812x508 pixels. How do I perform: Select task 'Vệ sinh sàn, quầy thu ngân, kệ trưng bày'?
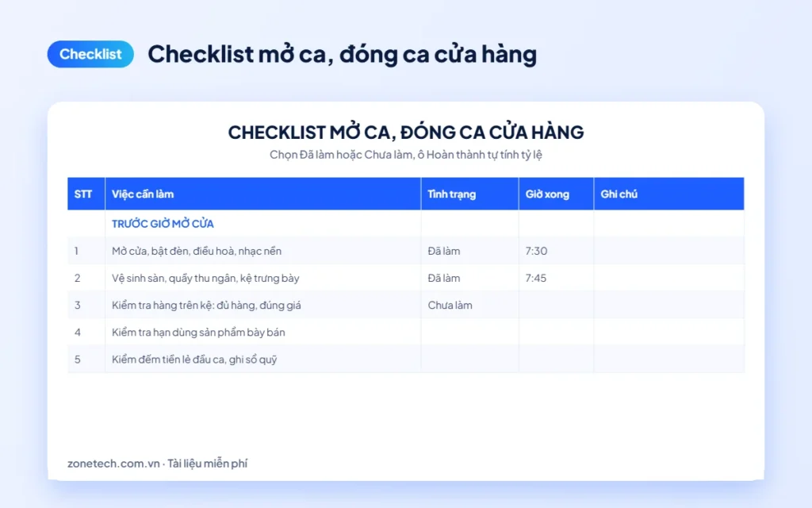tap(205, 278)
